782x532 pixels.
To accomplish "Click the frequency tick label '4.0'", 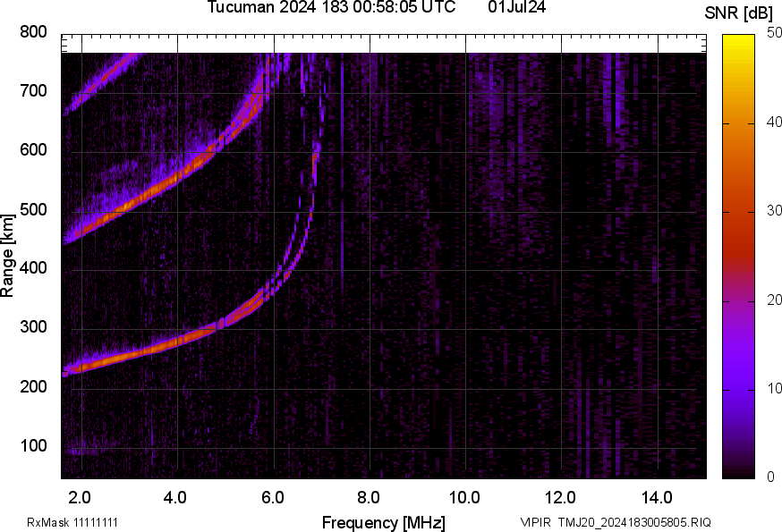I will coord(175,498).
